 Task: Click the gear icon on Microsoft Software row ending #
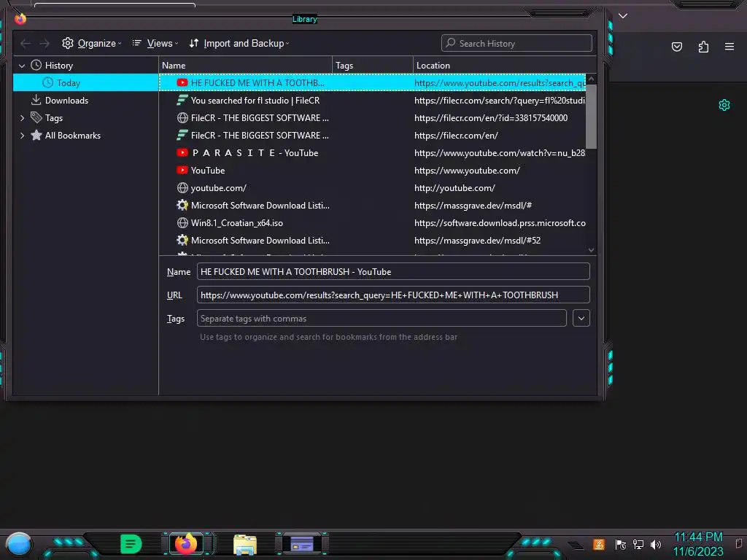182,205
